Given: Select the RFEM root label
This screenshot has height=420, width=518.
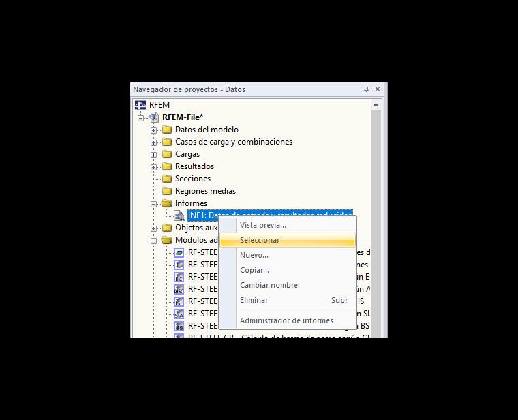Looking at the screenshot, I should (159, 105).
